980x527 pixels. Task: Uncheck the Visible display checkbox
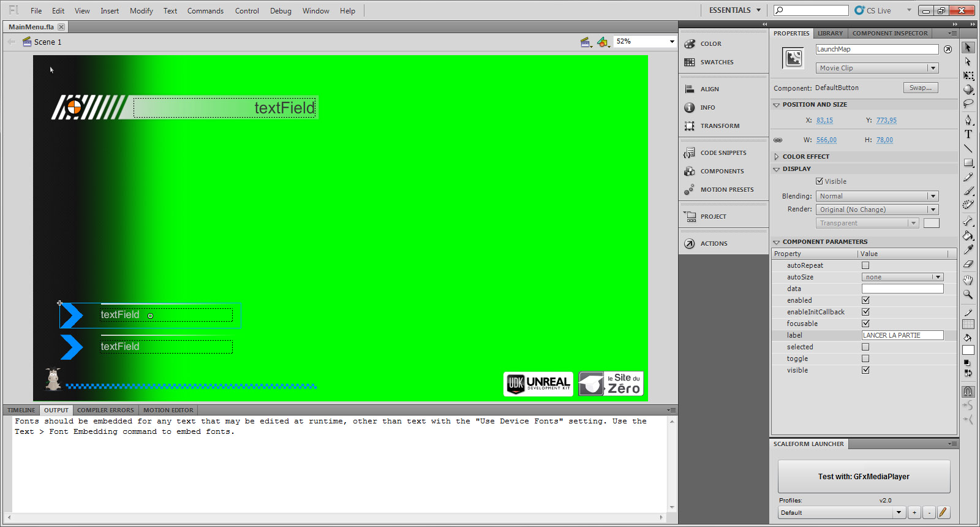(x=820, y=181)
